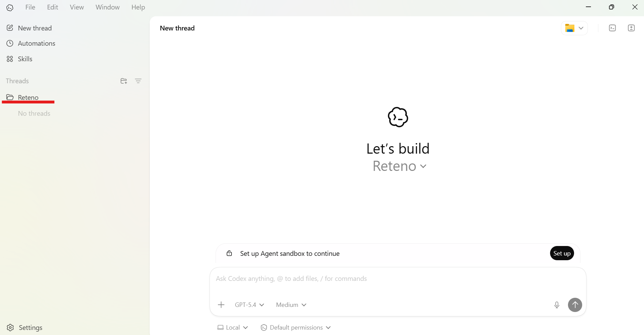Screen dimensions: 644x335
Task: Switch to the Skills section
Action: tap(25, 59)
